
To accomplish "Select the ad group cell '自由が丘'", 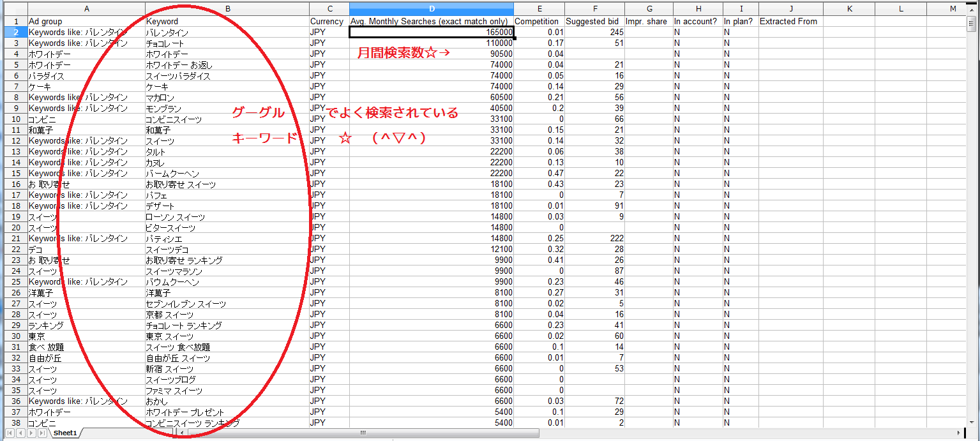I will [86, 357].
